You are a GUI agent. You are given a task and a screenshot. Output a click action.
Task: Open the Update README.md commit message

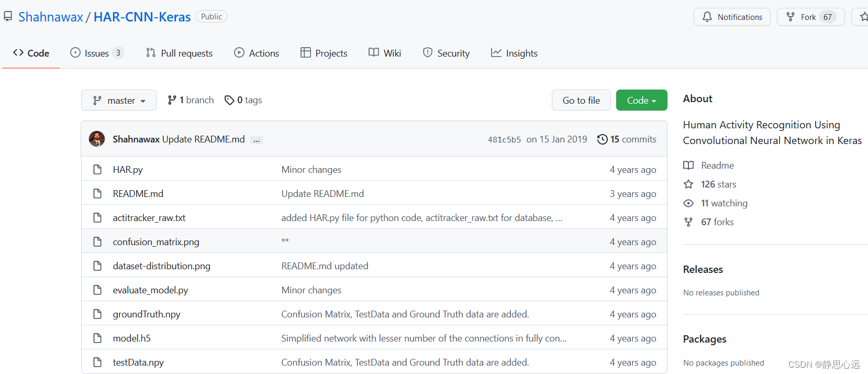coord(203,139)
